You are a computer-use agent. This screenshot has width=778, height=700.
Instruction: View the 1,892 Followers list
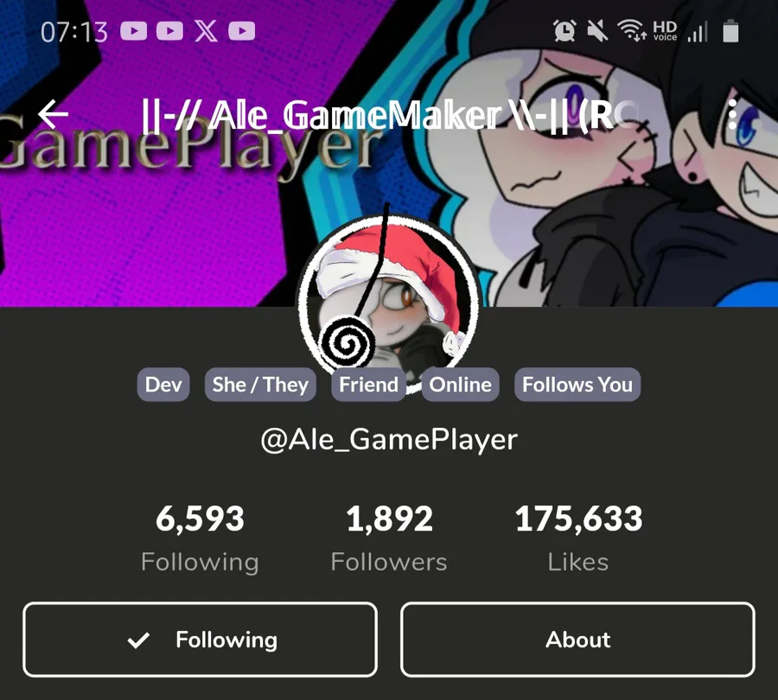coord(389,538)
